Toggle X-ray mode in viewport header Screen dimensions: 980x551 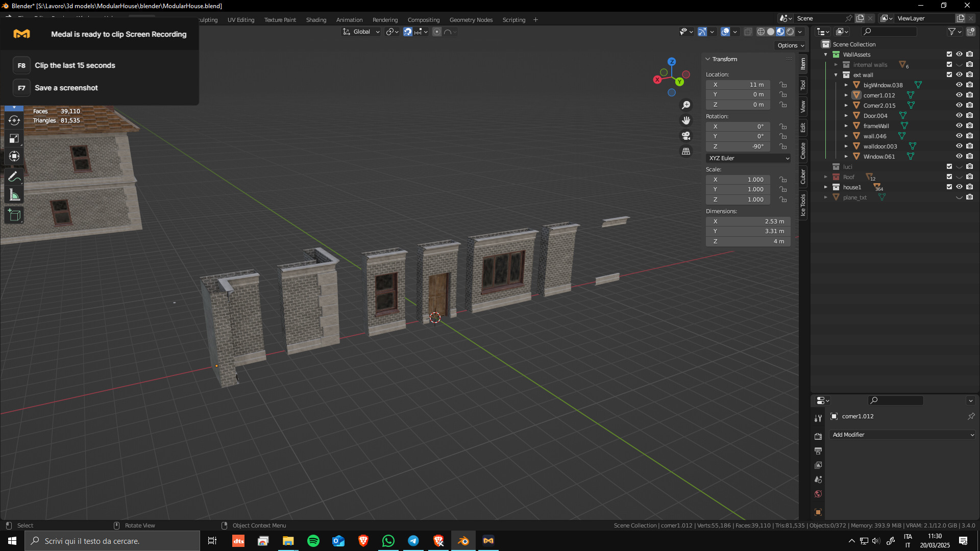748,32
